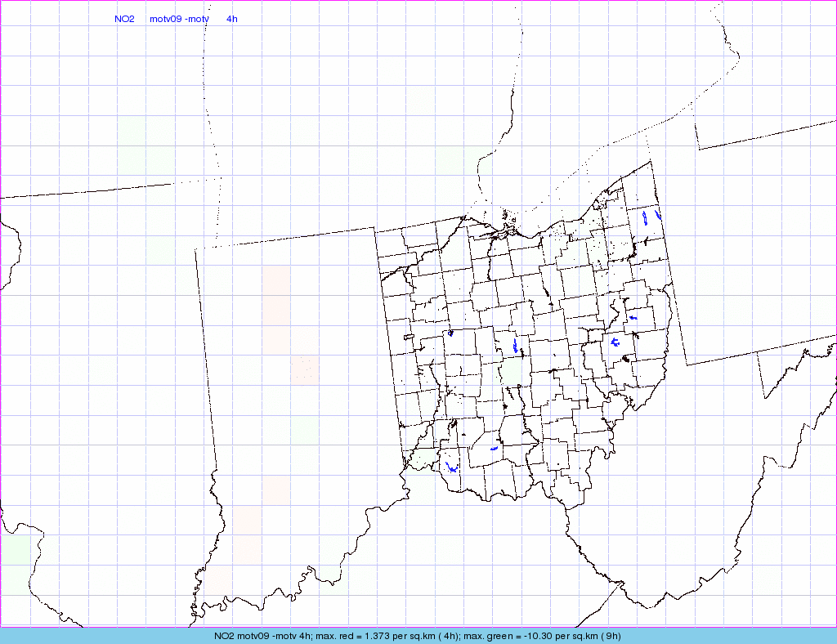Pick the pale green cell in central Ohio
This screenshot has width=837, height=644.
click(x=512, y=372)
